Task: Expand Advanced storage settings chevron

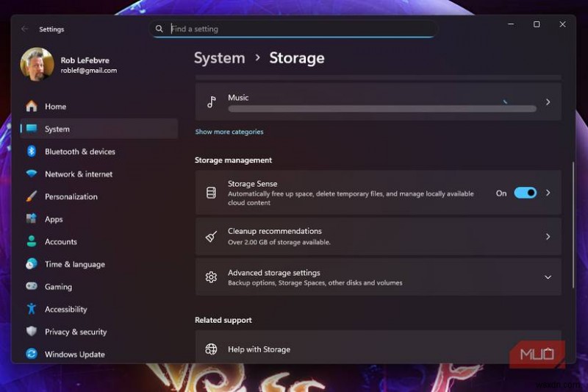Action: [548, 277]
